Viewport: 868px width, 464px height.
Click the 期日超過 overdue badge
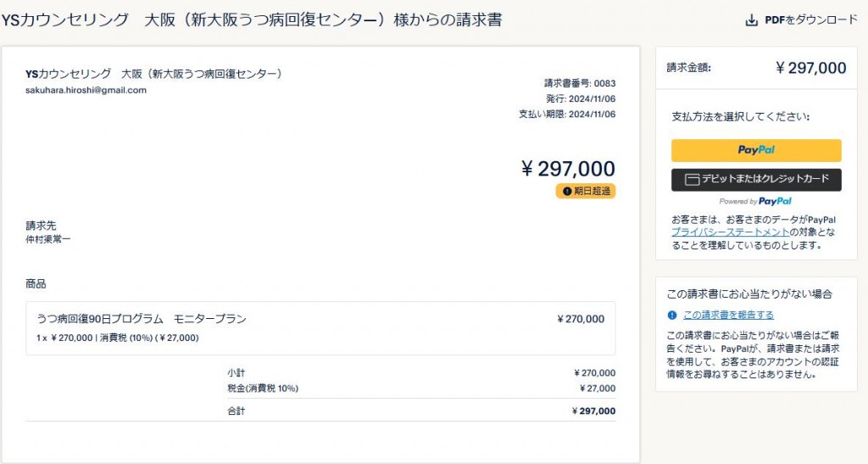(x=586, y=191)
